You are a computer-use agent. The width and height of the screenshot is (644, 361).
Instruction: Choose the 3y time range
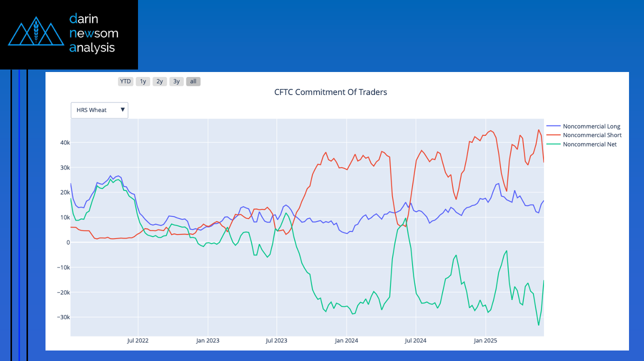(176, 81)
